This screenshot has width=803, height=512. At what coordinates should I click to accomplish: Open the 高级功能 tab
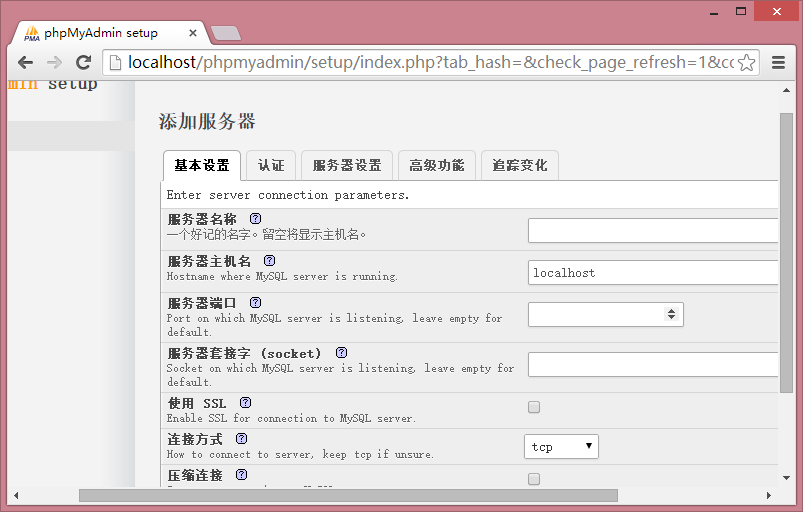[437, 165]
